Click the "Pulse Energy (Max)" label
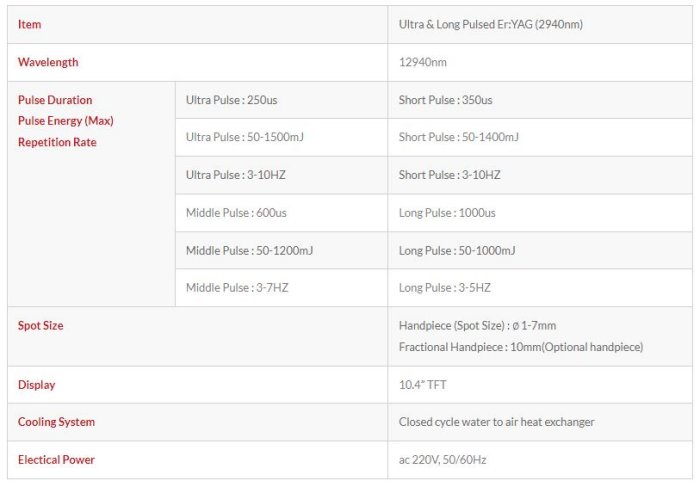This screenshot has width=700, height=487. (66, 121)
